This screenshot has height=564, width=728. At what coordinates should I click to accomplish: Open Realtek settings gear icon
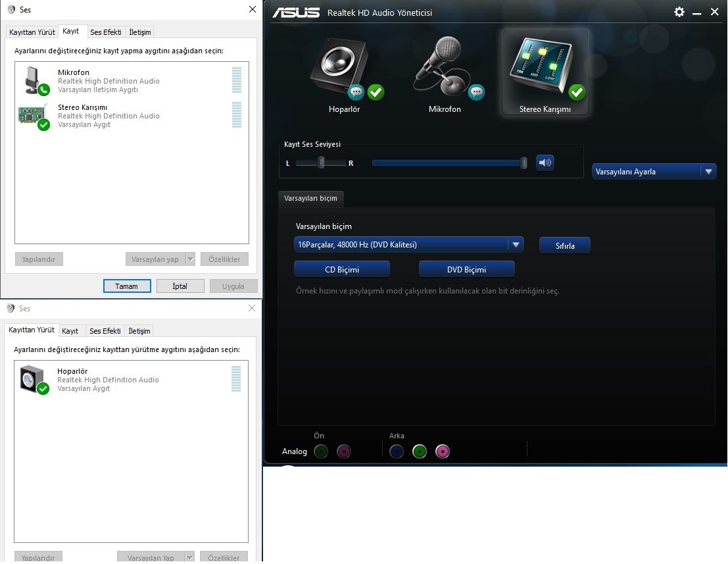[x=679, y=12]
